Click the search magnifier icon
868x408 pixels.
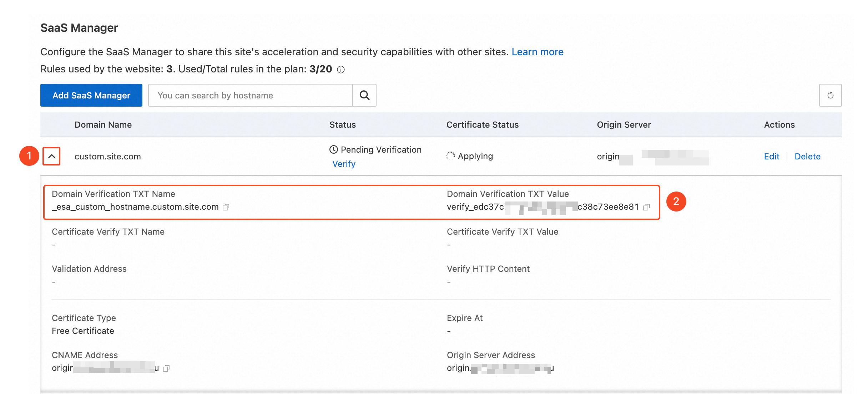pos(364,95)
